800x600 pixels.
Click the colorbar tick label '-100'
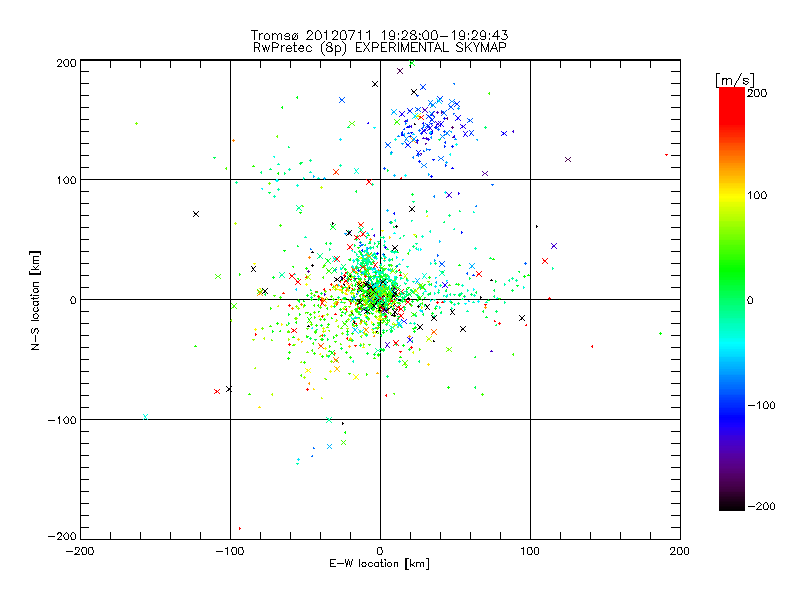click(761, 405)
